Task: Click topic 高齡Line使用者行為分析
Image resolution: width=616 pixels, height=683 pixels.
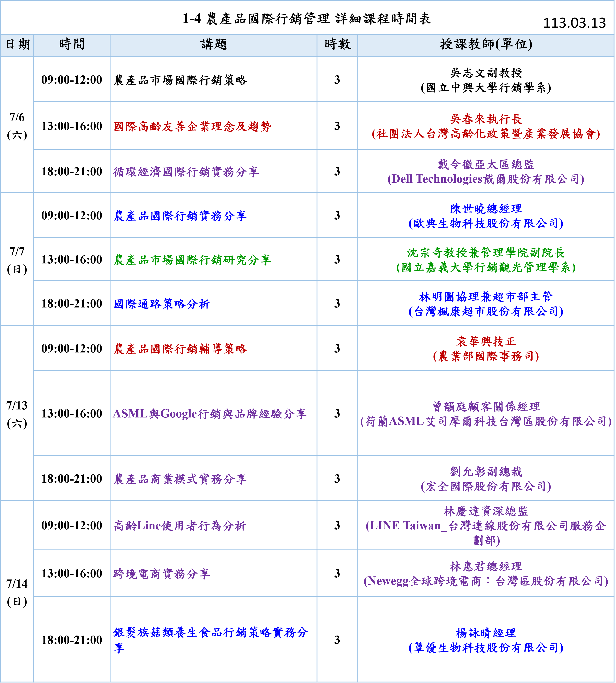Action: (x=180, y=526)
